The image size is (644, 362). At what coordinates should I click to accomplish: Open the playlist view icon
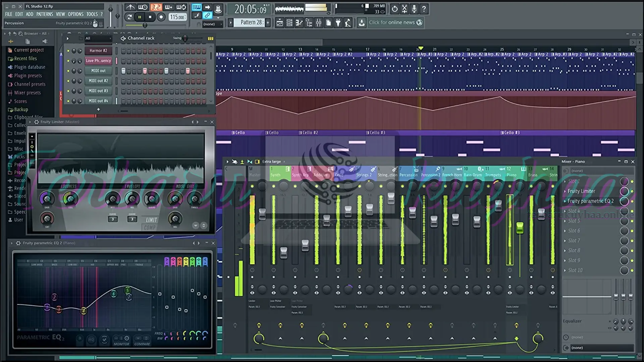pos(279,23)
